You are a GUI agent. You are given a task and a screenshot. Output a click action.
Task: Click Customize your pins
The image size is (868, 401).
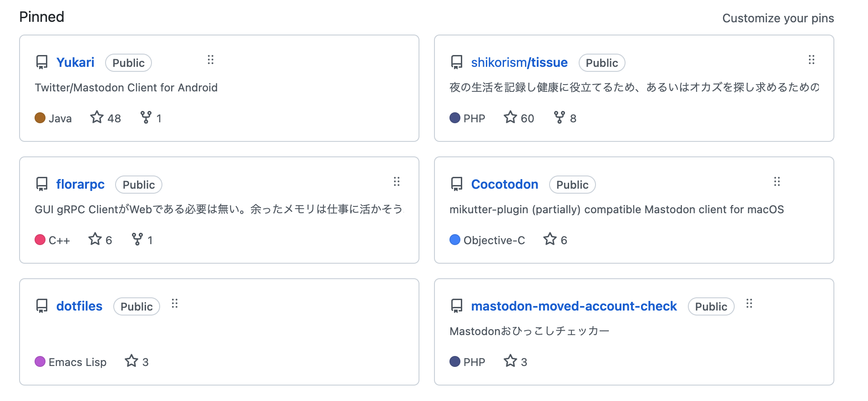(x=778, y=18)
